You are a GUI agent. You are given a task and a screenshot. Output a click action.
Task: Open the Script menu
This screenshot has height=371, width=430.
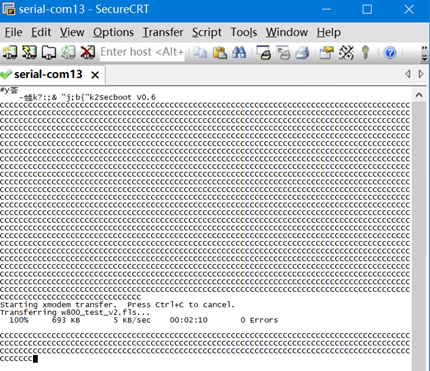207,32
